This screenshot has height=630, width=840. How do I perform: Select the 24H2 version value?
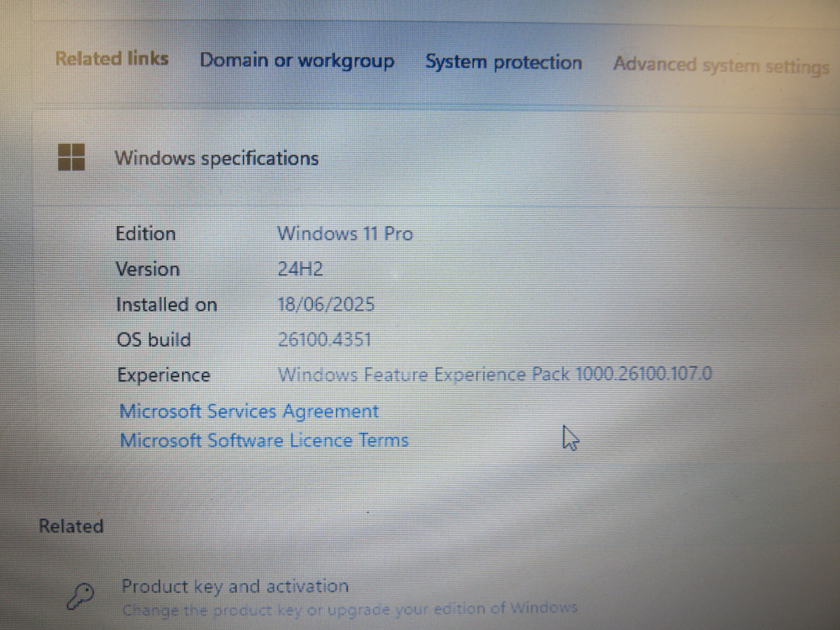300,269
